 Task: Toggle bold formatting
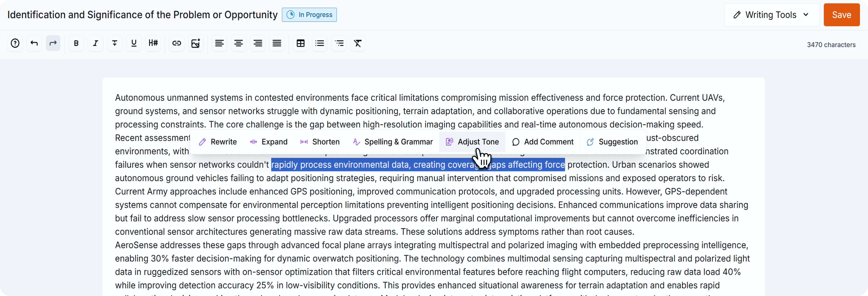(76, 43)
